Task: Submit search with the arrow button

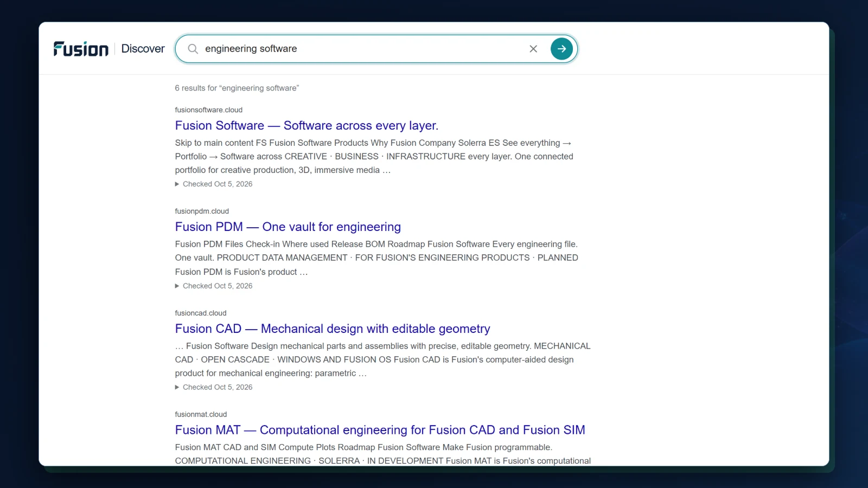Action: 561,49
